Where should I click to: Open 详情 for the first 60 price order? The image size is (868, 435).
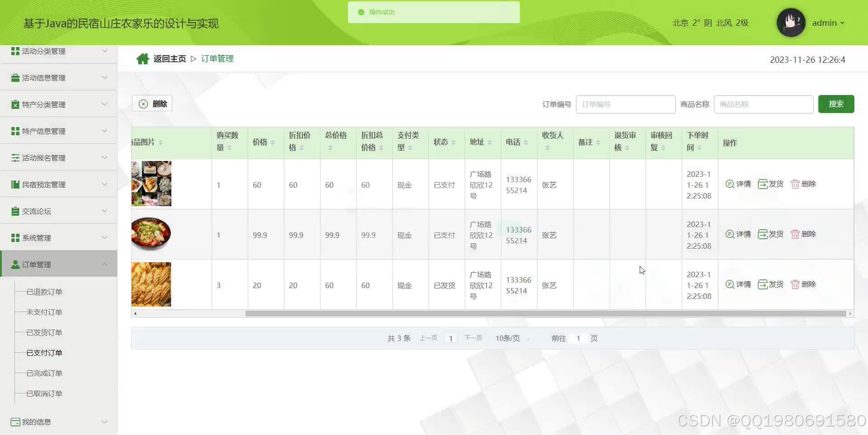(738, 184)
